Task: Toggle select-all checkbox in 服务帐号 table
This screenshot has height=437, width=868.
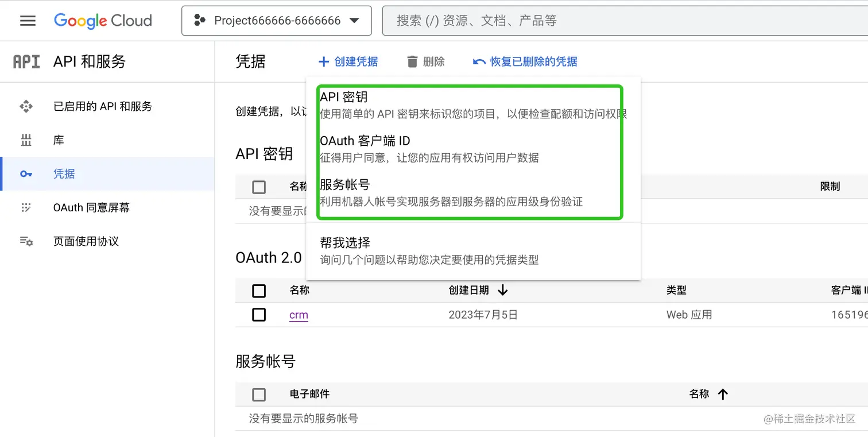Action: click(x=259, y=395)
